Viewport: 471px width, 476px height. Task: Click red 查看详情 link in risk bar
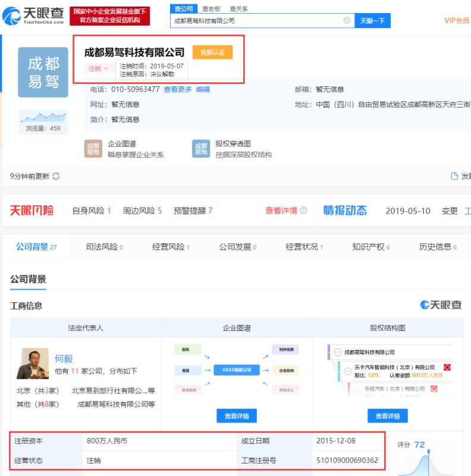click(x=281, y=211)
